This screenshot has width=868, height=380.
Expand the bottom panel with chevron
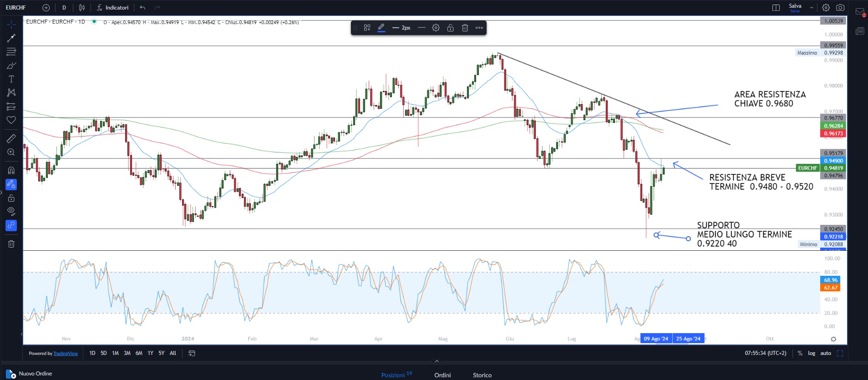(437, 361)
